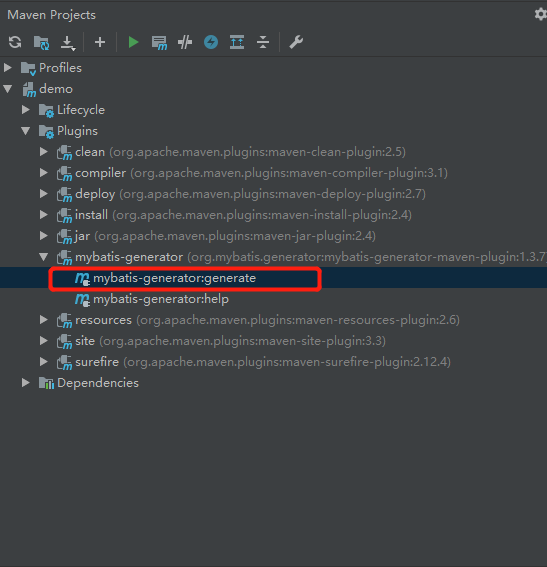Select the 'install' plugin row text
The image size is (547, 567).
point(243,215)
